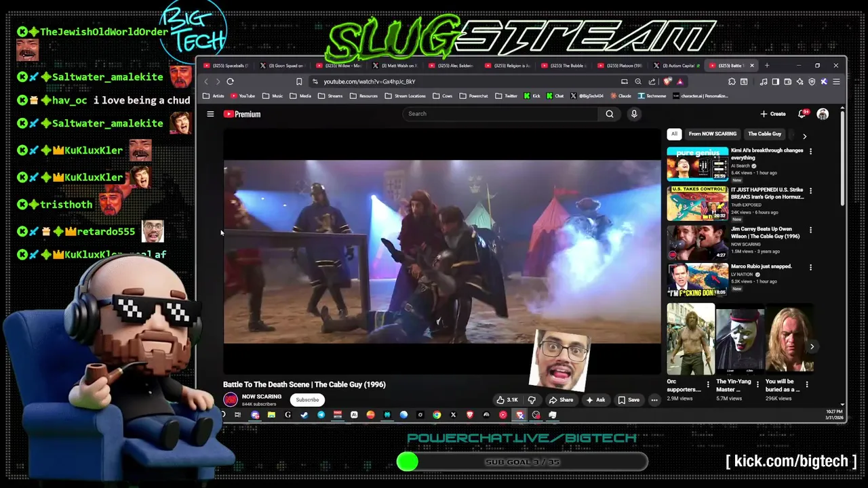Select the All filter chip

tap(674, 134)
